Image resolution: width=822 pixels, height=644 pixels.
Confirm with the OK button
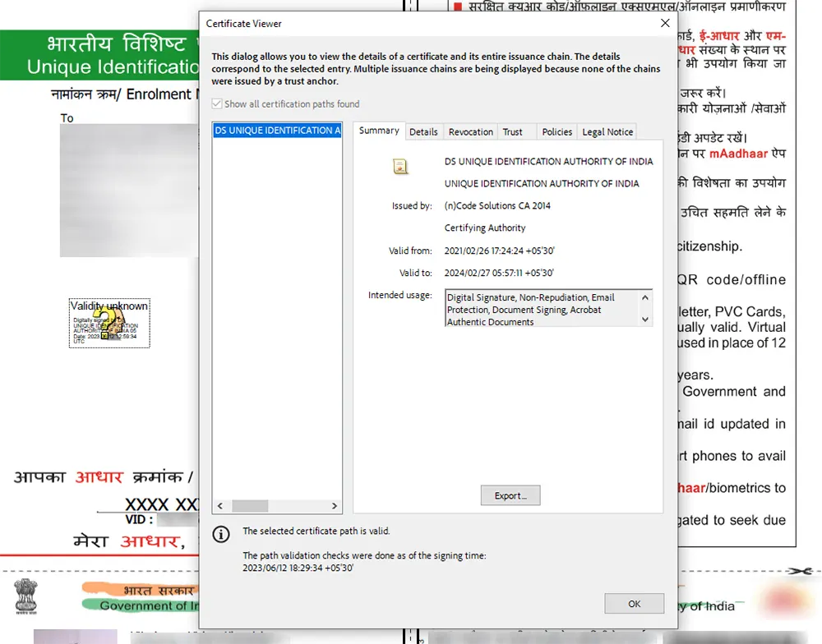tap(635, 604)
